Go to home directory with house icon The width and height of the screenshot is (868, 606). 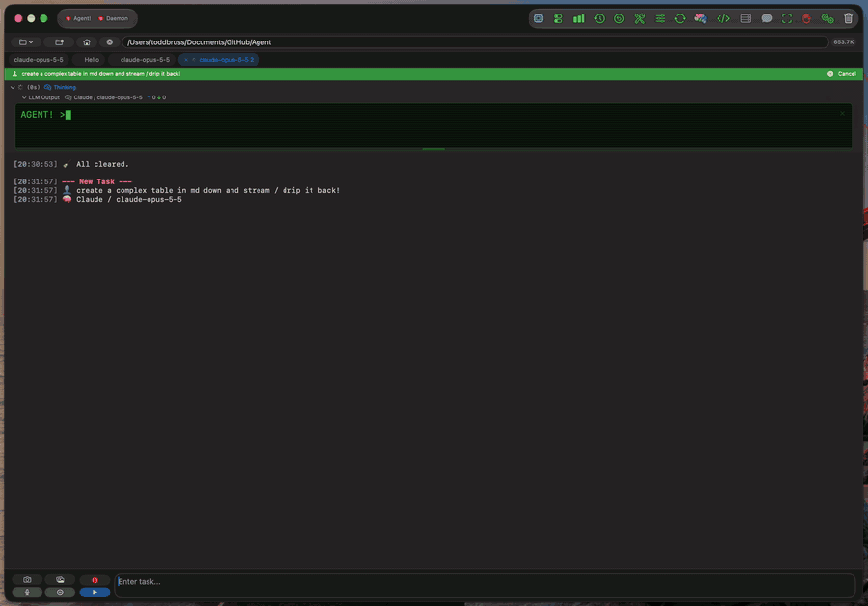(x=87, y=42)
